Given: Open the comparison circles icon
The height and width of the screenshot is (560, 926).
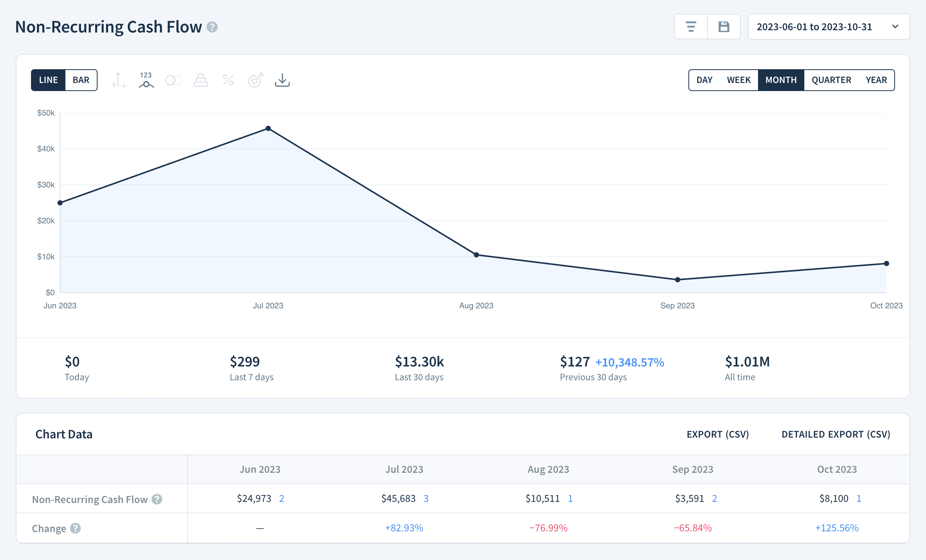Looking at the screenshot, I should (173, 80).
